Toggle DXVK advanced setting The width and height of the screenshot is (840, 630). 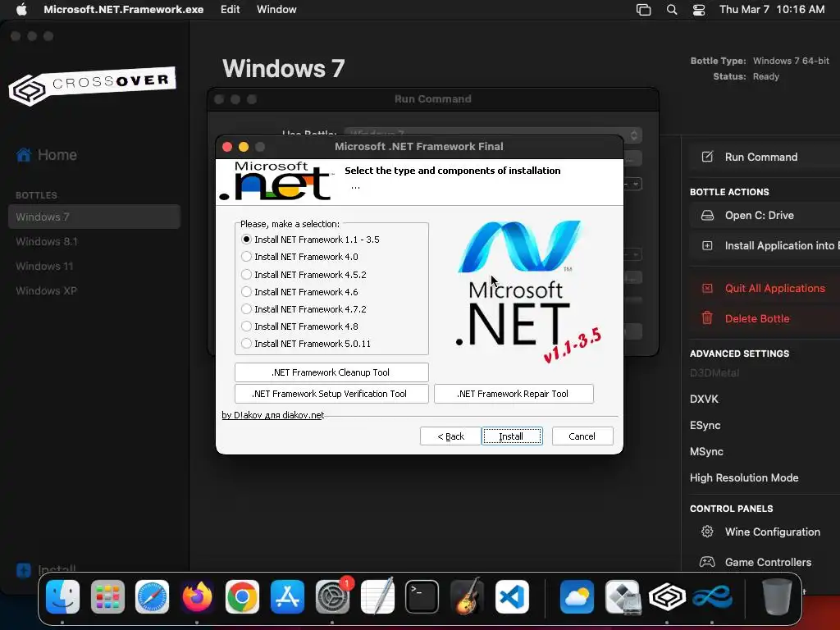click(704, 399)
